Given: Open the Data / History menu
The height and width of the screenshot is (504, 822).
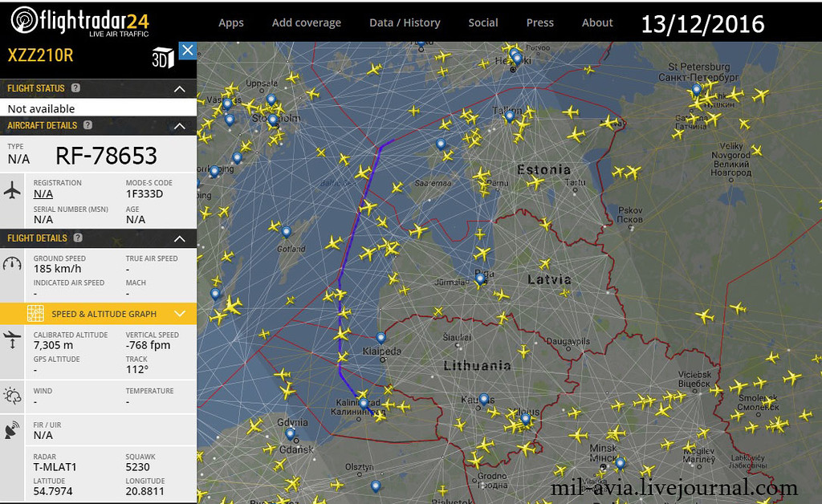Looking at the screenshot, I should pos(405,22).
